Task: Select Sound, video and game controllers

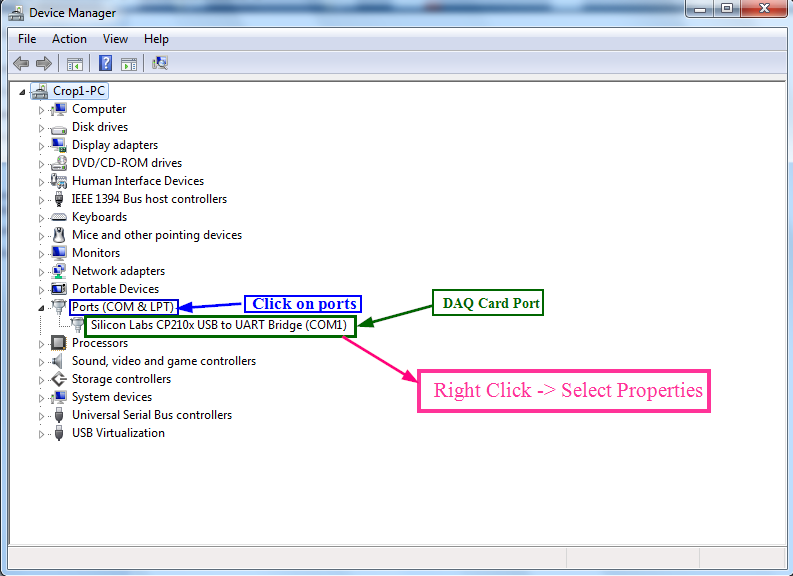Action: pyautogui.click(x=163, y=361)
